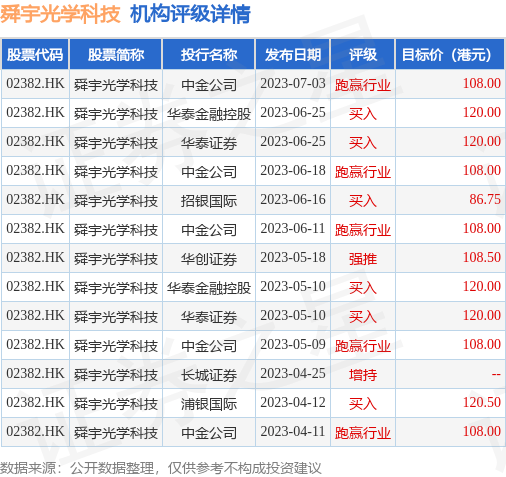Click 华泰金融控股 in the 2023-05-10 row
The height and width of the screenshot is (477, 506).
coord(209,287)
